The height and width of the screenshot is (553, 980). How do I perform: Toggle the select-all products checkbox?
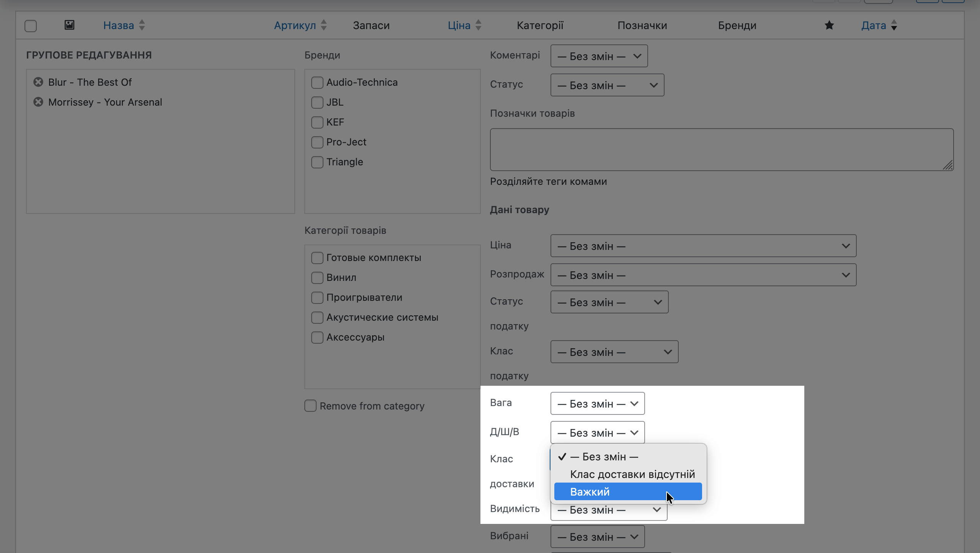tap(31, 26)
